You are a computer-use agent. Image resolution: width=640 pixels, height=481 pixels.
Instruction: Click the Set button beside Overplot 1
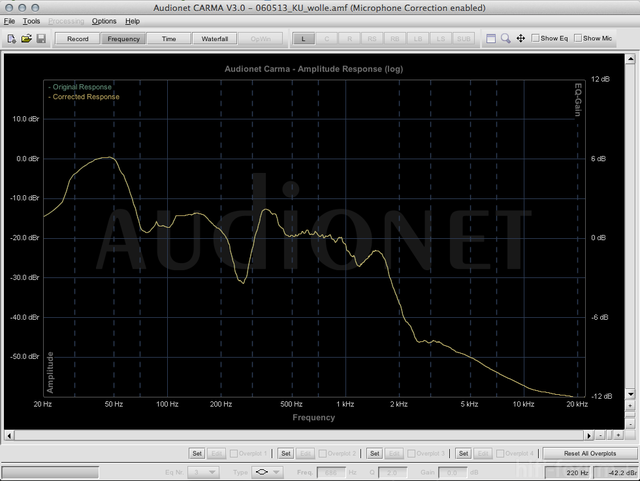(197, 453)
